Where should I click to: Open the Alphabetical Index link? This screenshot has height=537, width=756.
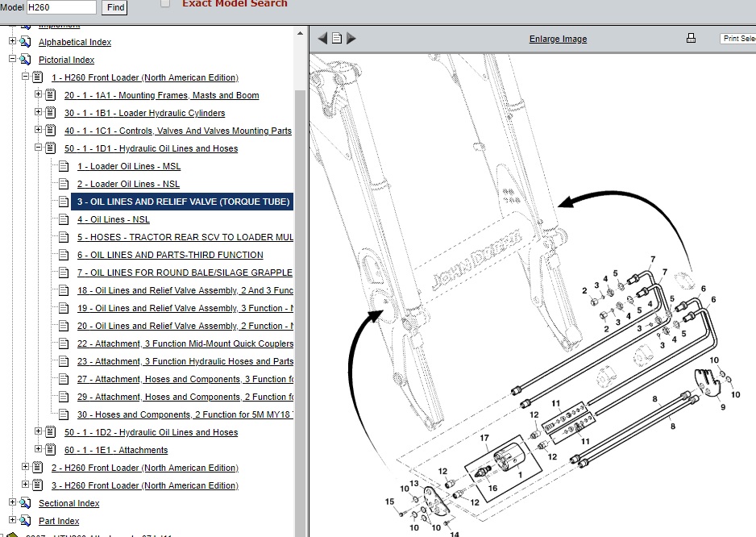click(x=75, y=42)
